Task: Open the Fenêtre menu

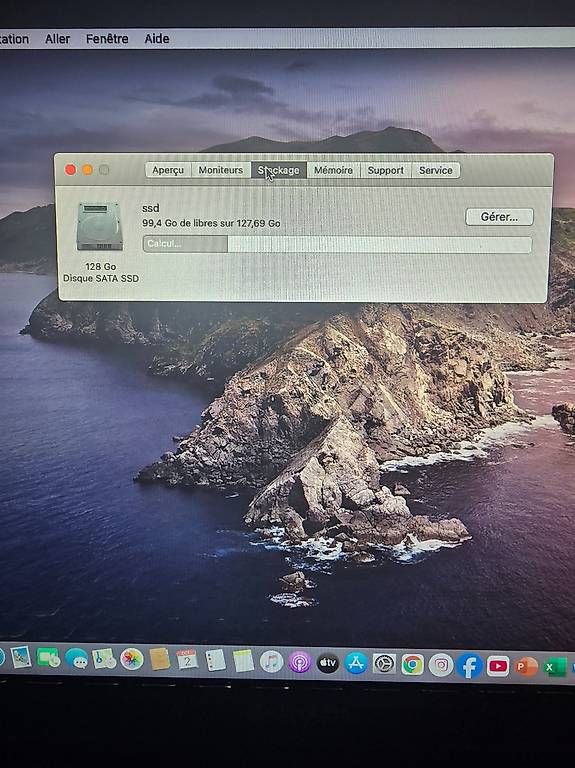Action: 107,39
